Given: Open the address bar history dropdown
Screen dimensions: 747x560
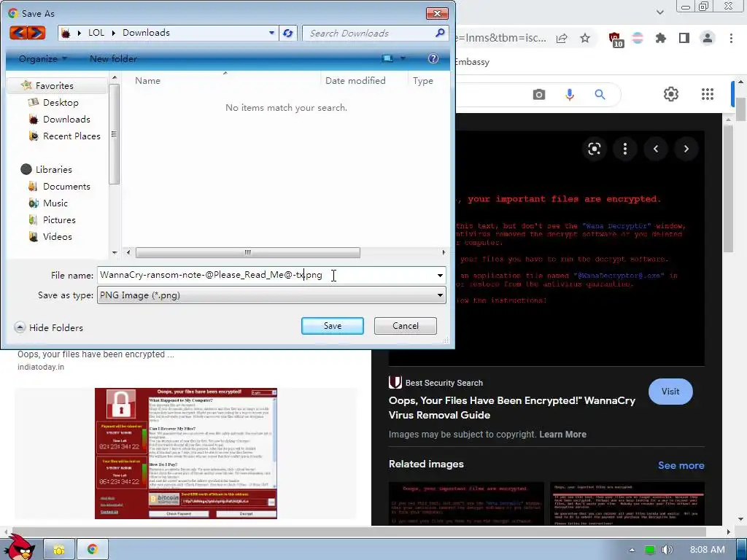Looking at the screenshot, I should click(x=271, y=33).
